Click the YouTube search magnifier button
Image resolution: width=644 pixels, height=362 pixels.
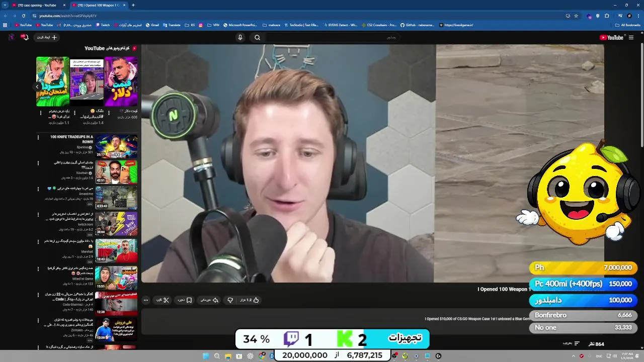coord(257,37)
